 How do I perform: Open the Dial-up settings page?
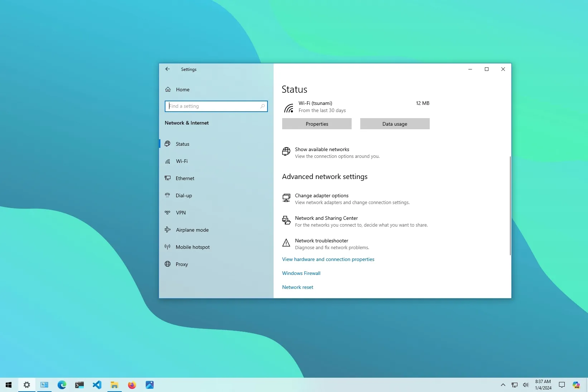pos(216,195)
